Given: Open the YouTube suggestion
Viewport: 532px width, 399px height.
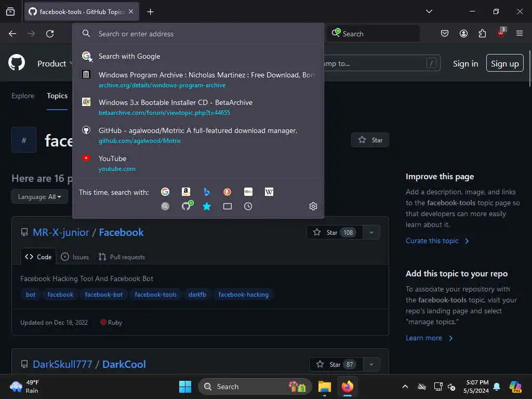Looking at the screenshot, I should tap(198, 163).
